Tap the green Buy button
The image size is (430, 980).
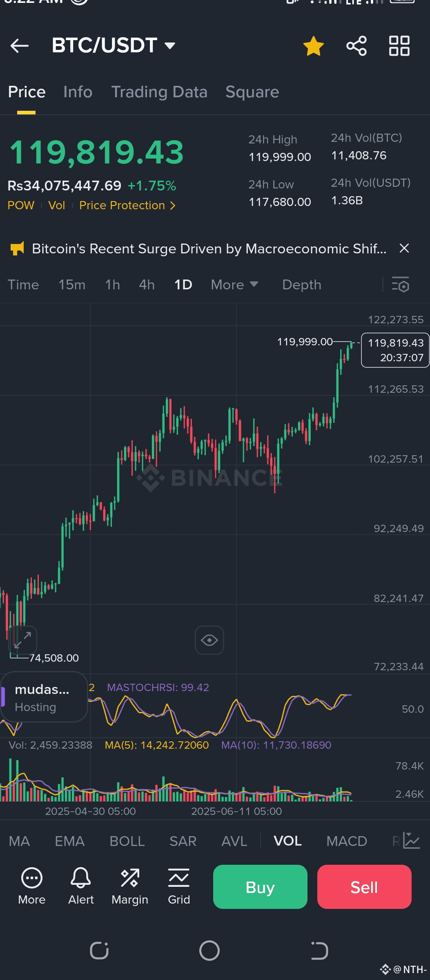point(260,887)
